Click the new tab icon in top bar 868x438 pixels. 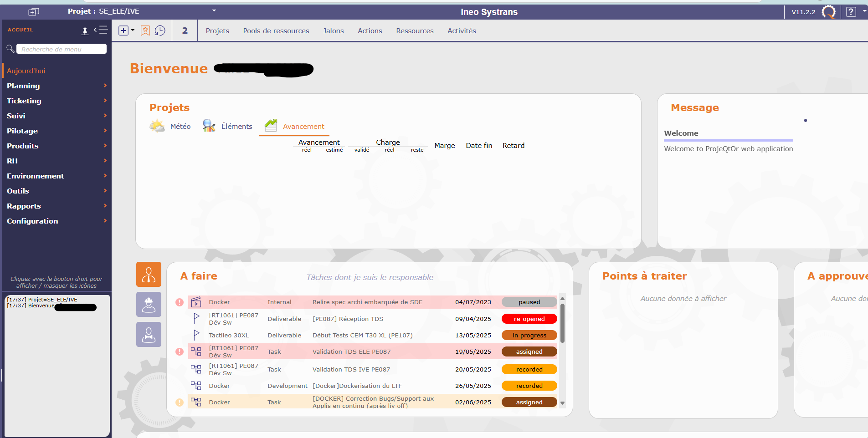point(34,12)
